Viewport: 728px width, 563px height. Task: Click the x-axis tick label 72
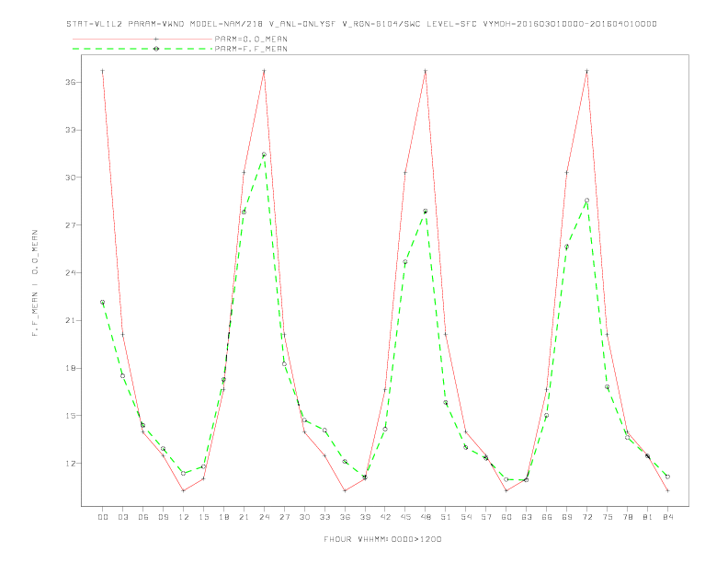tap(586, 517)
